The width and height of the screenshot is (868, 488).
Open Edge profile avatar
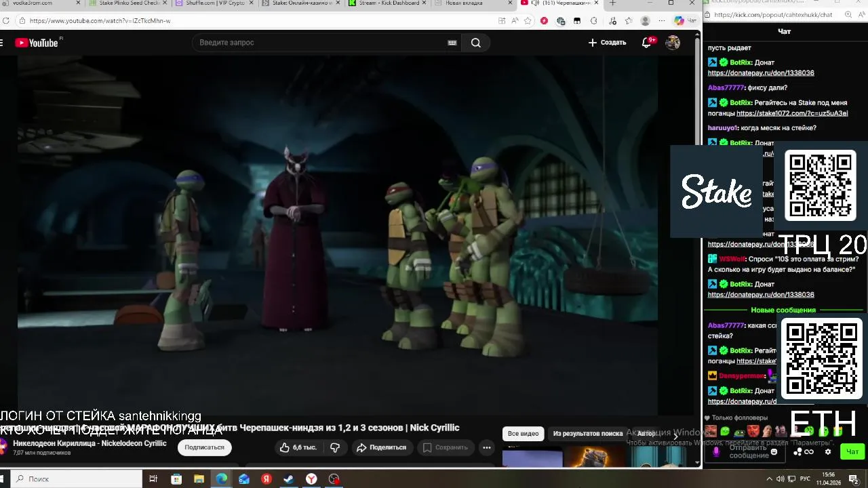coord(646,21)
